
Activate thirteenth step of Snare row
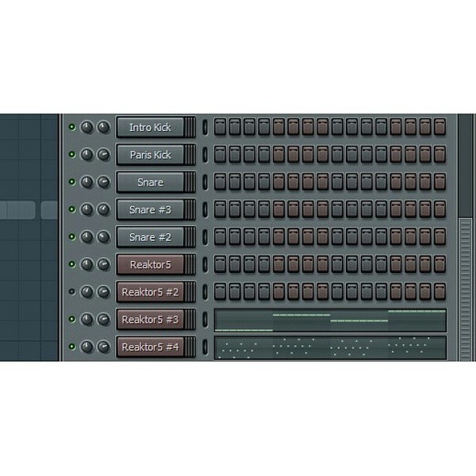pyautogui.click(x=396, y=182)
